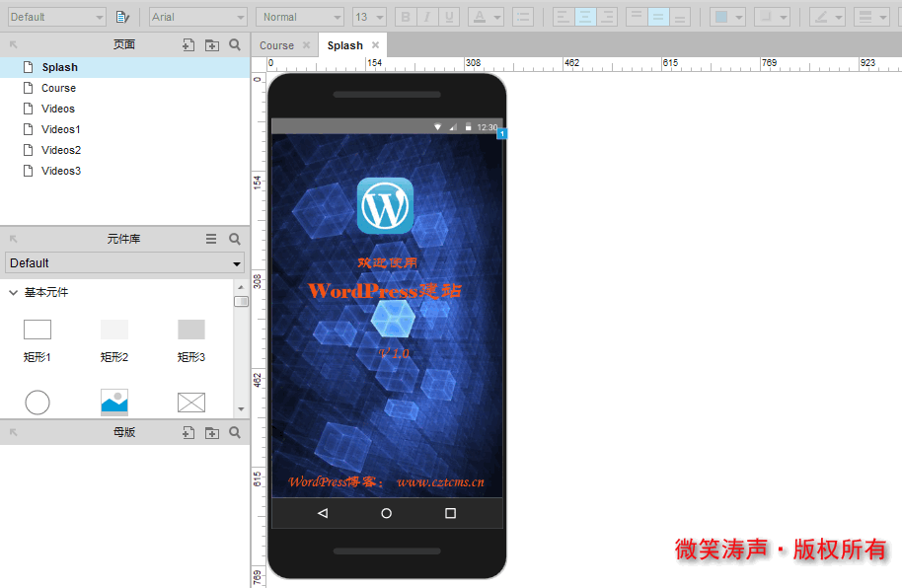Open the Default style dropdown

pyautogui.click(x=56, y=17)
